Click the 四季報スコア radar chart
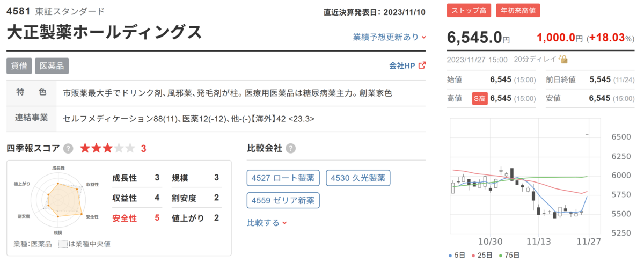The height and width of the screenshot is (262, 644). [x=58, y=201]
